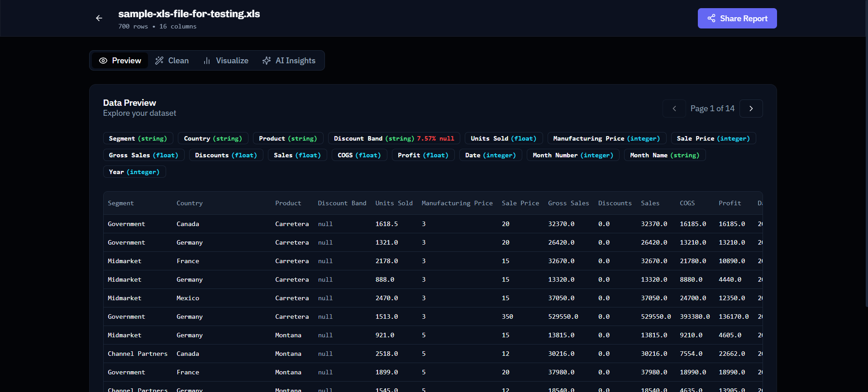Select the Manufacturing Price (integer) chip
Image resolution: width=868 pixels, height=392 pixels.
pyautogui.click(x=607, y=138)
